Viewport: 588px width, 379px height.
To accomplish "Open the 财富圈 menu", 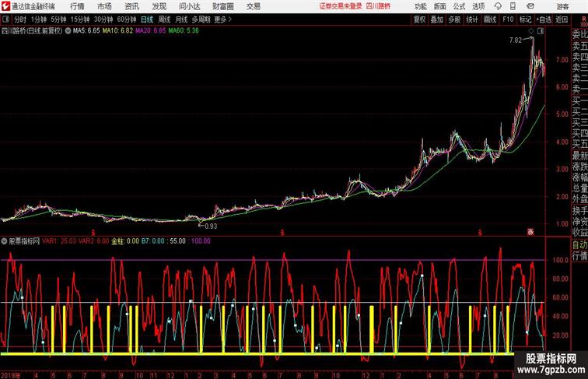I will (222, 6).
